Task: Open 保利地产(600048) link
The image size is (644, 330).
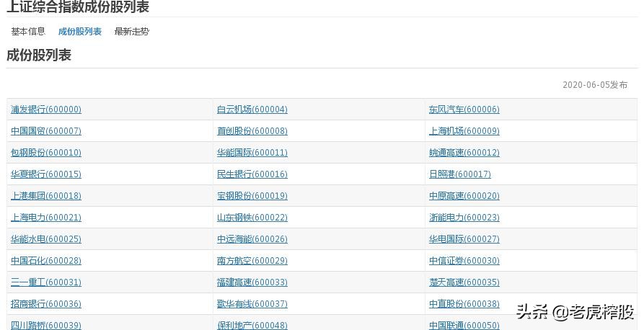Action: pyautogui.click(x=252, y=325)
